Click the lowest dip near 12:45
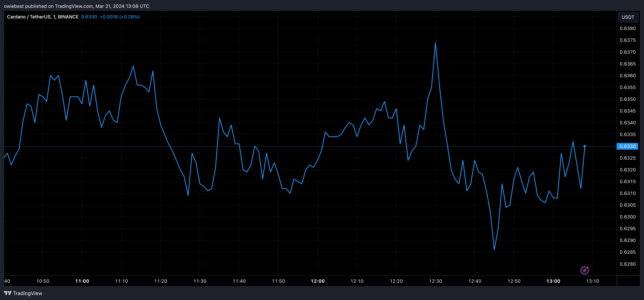The image size is (644, 300). [x=494, y=249]
